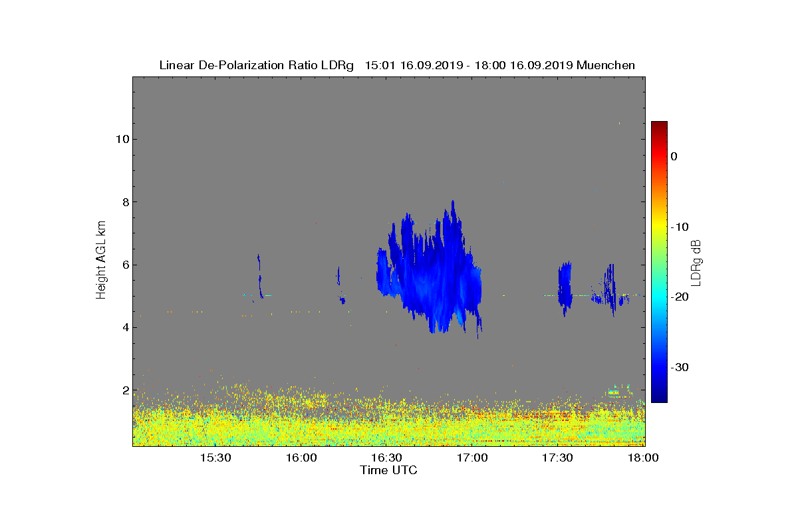
Task: Click the colorbar tick label -20
Action: pos(678,297)
